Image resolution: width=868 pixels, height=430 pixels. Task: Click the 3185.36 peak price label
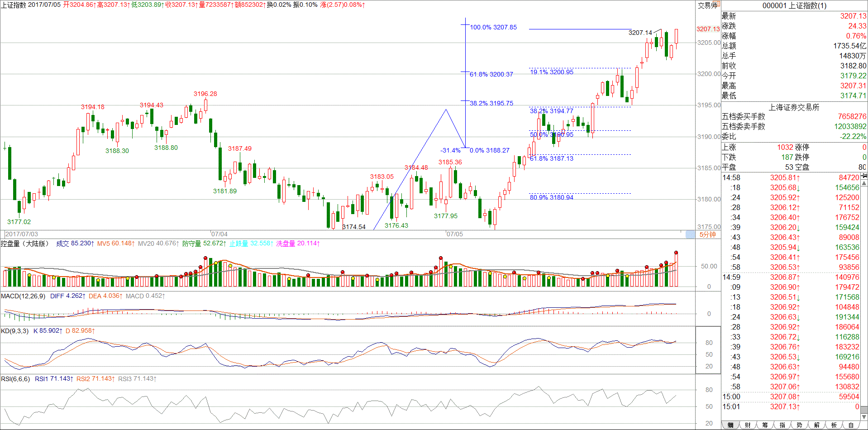pos(450,162)
